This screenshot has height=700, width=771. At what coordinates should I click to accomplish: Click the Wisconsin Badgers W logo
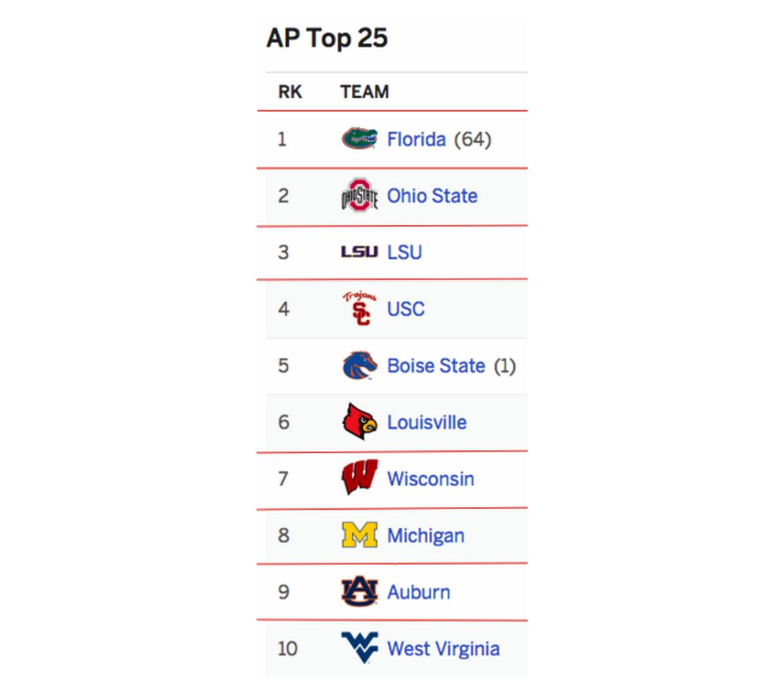click(x=359, y=478)
